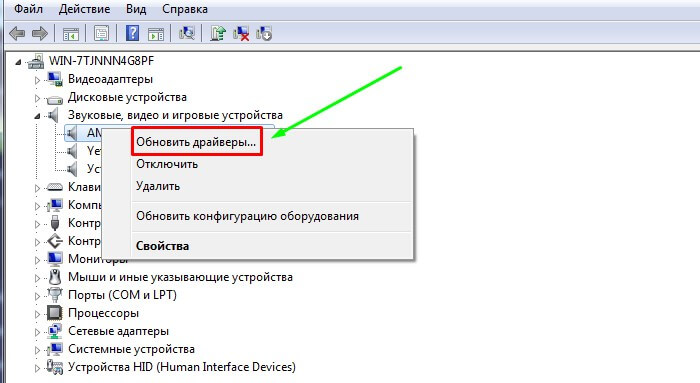Expand Мыши и иные указывающие устройства node
The height and width of the screenshot is (383, 700).
(x=38, y=278)
